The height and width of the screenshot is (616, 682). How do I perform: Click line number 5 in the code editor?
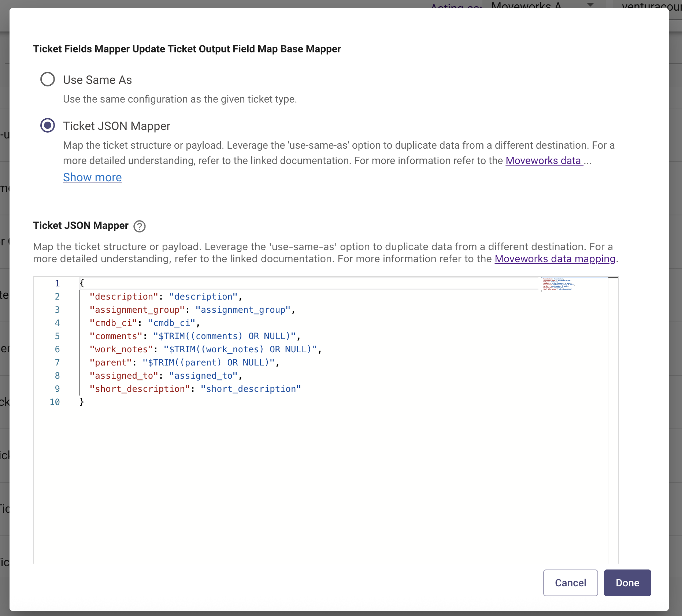57,336
